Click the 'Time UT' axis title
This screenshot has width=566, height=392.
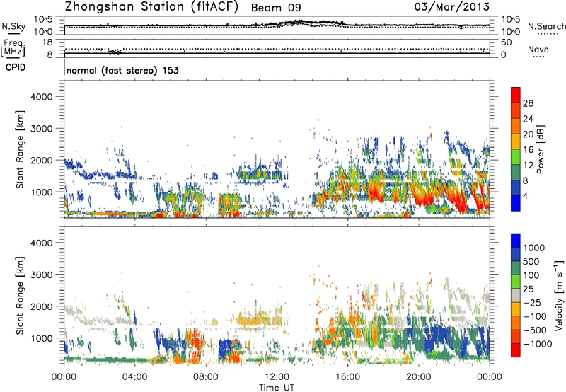277,387
